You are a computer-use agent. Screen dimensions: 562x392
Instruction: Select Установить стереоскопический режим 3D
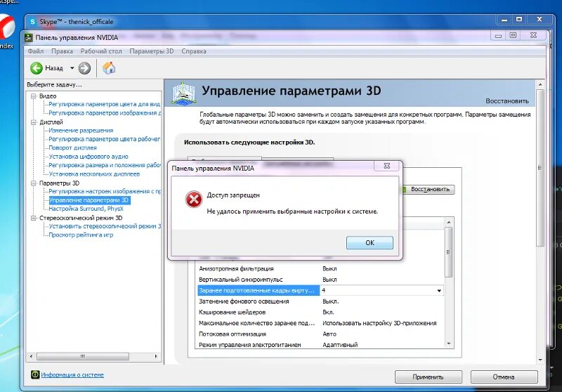point(105,226)
